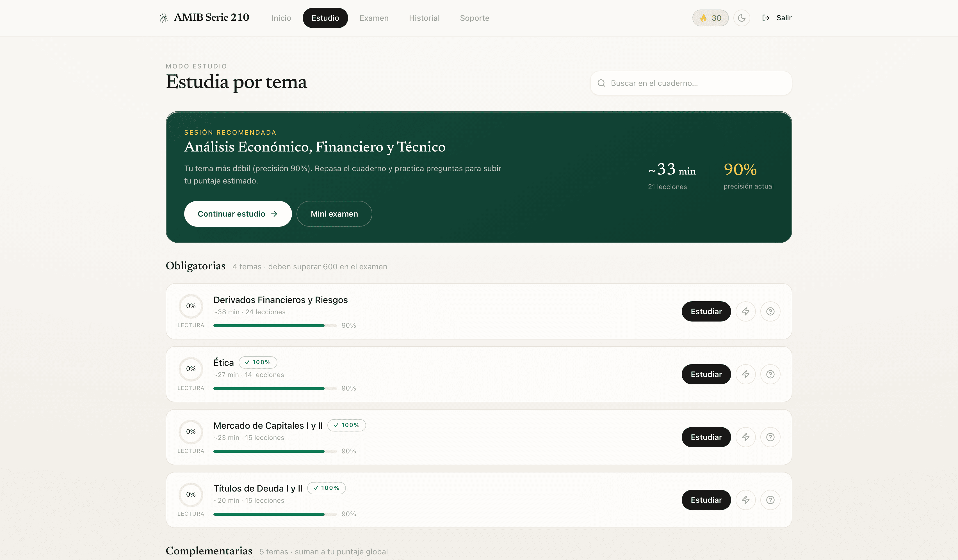Open the Examen tab

(x=374, y=18)
